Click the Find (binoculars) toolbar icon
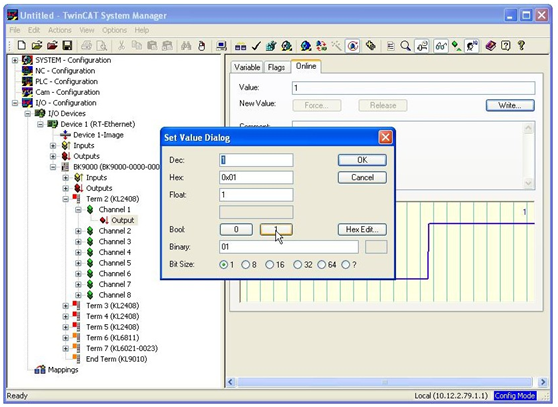Screen dimensions: 558x407 point(186,46)
